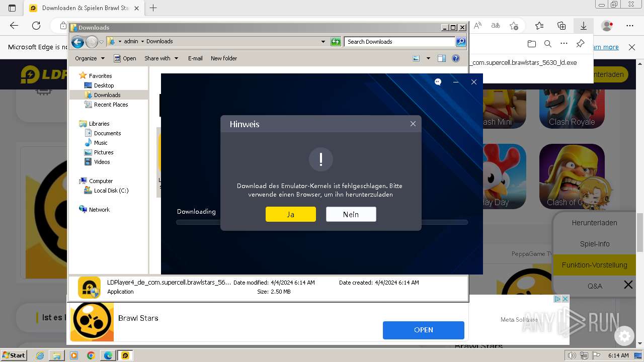Click forward arrow in Downloads Explorer

(x=92, y=42)
